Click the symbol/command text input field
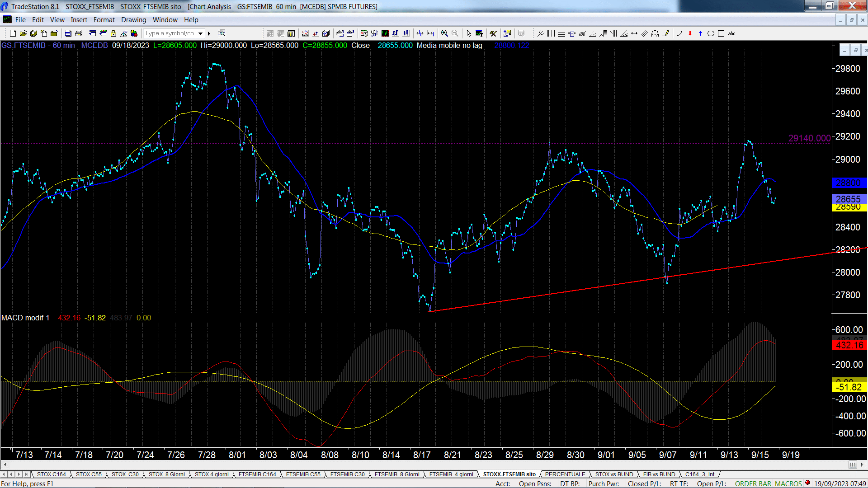The width and height of the screenshot is (868, 488). point(170,33)
